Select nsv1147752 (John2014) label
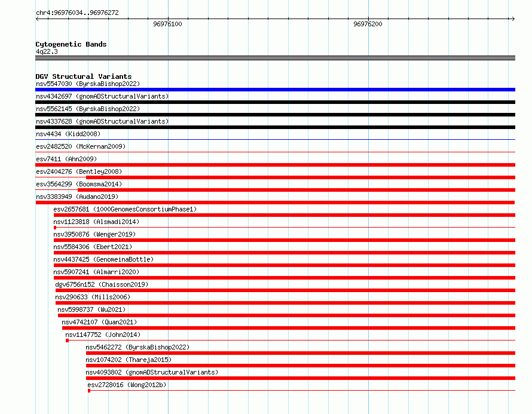Screen dimensions: 532x414 (x=103, y=335)
